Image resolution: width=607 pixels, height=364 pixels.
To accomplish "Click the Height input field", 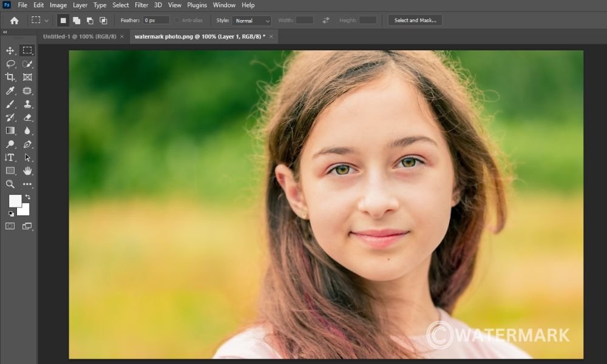I will coord(368,20).
